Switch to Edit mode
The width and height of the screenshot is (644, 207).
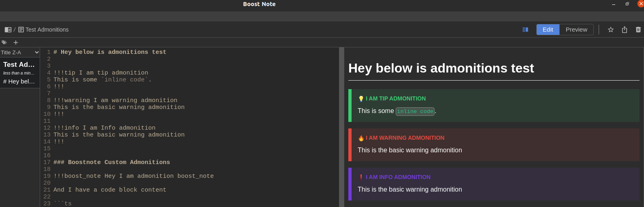pyautogui.click(x=548, y=30)
